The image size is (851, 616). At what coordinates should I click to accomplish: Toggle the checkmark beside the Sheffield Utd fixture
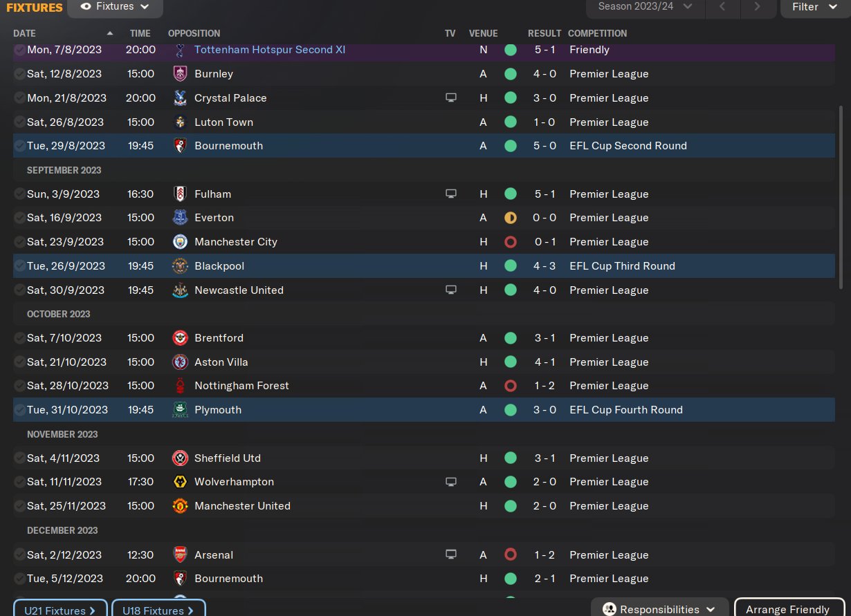tap(19, 458)
